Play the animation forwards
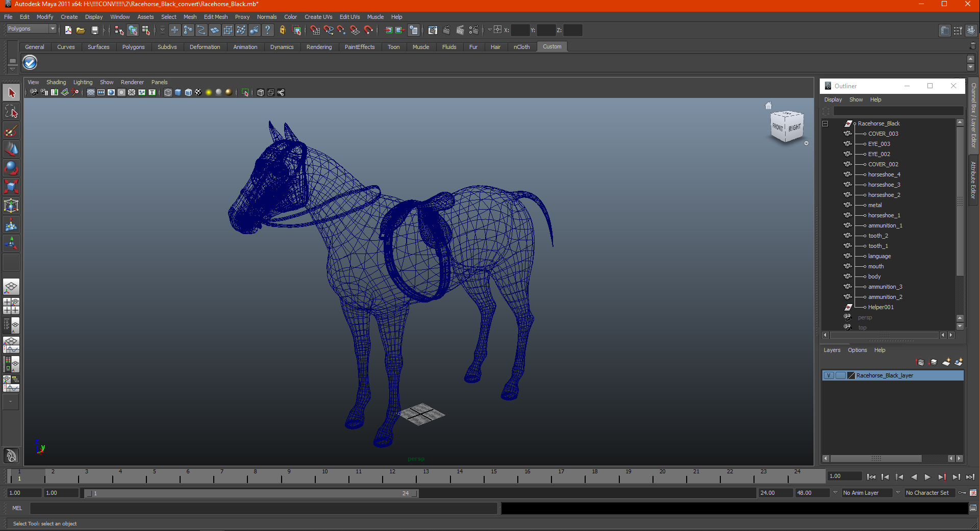 tap(927, 477)
